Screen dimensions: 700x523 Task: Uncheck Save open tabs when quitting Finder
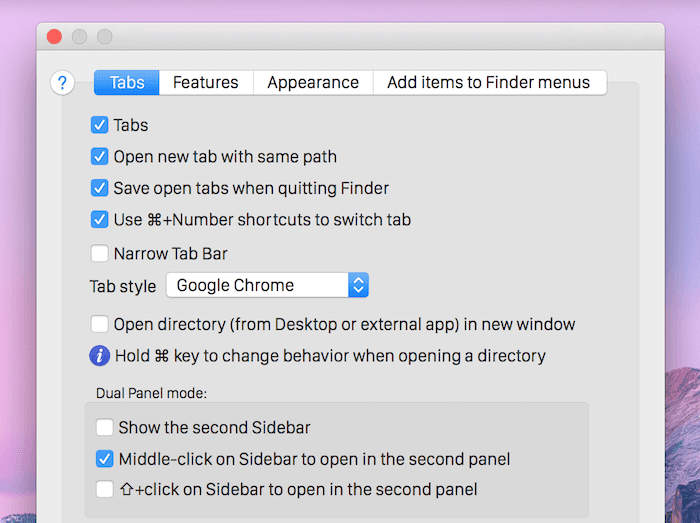click(x=99, y=188)
